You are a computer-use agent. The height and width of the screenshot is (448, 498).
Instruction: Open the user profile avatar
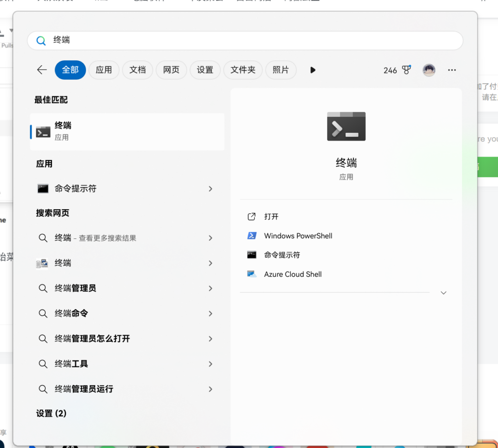428,70
